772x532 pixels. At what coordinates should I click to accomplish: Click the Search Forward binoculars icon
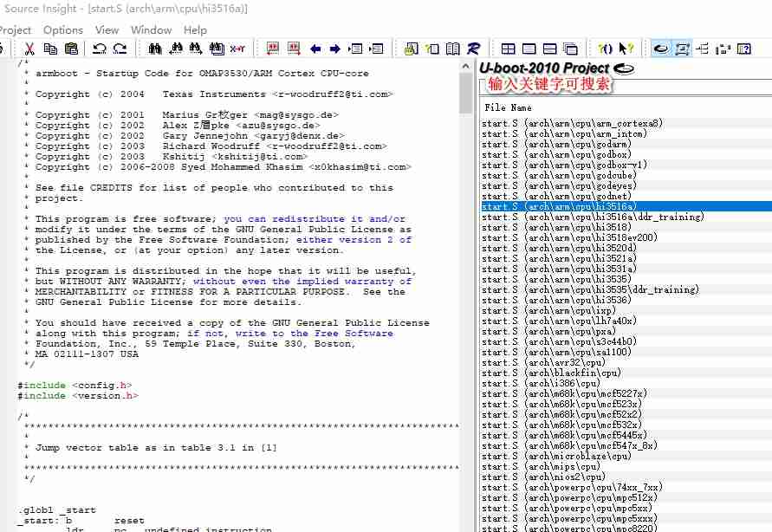[196, 49]
